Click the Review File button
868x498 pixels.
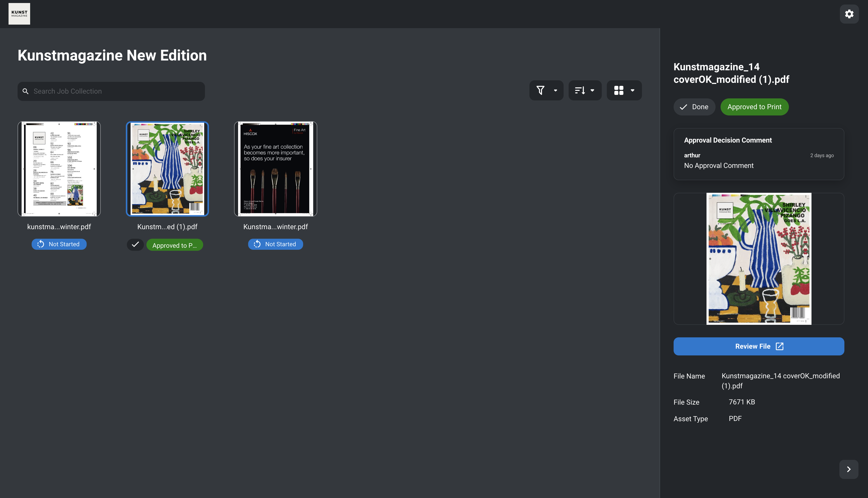click(x=758, y=346)
